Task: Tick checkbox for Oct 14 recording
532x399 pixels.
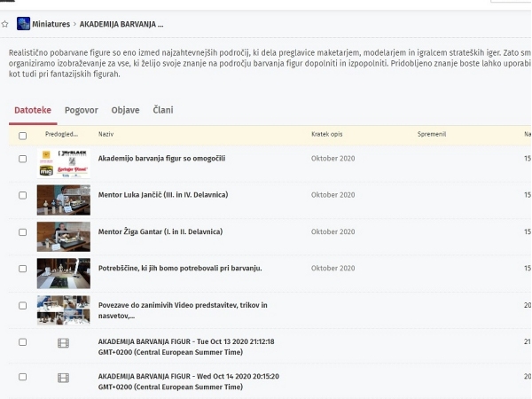Action: (23, 377)
